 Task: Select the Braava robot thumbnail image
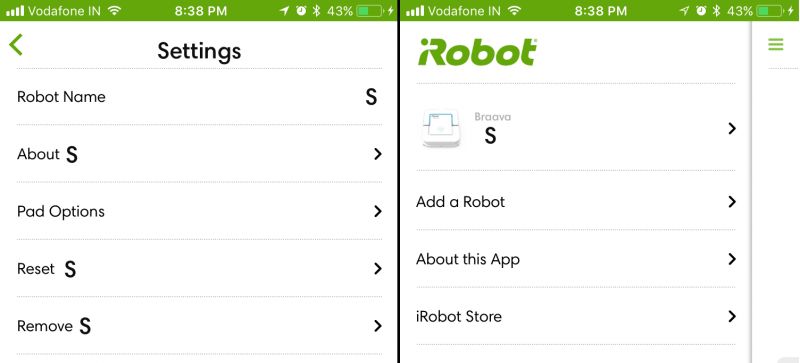pyautogui.click(x=441, y=128)
